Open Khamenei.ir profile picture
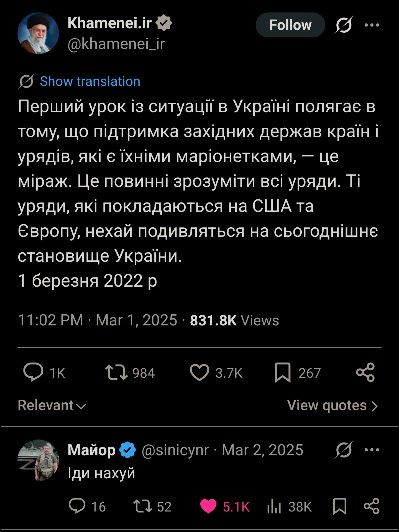The width and height of the screenshot is (399, 532). coord(38,33)
